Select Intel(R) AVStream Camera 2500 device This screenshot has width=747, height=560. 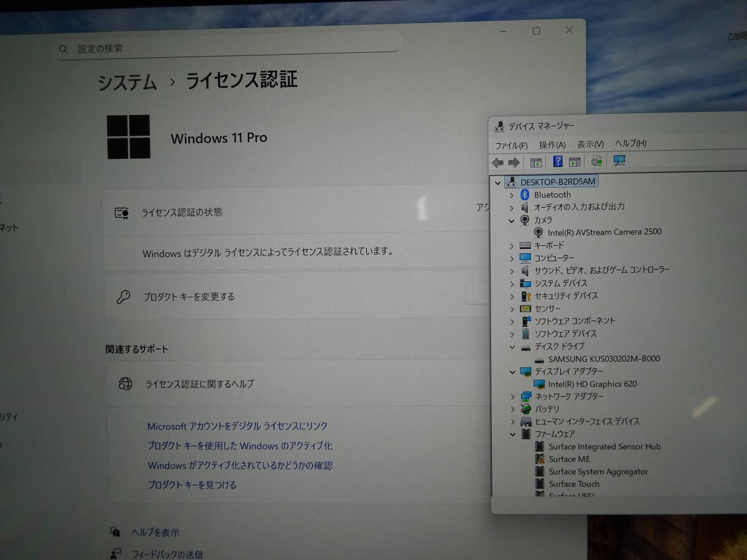point(604,232)
